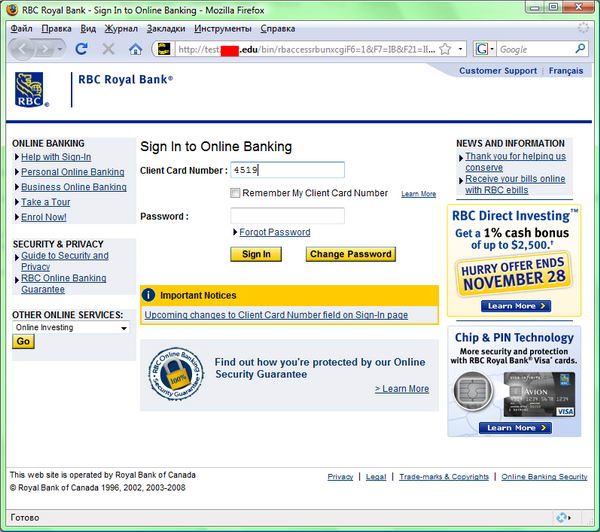The height and width of the screenshot is (532, 600).
Task: Go to the browser Home icon
Action: (135, 49)
